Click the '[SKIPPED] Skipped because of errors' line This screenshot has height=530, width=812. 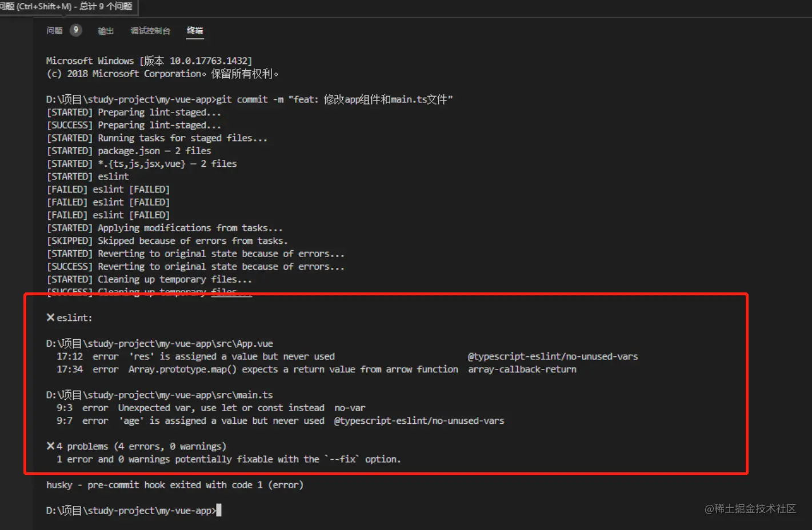click(x=167, y=241)
